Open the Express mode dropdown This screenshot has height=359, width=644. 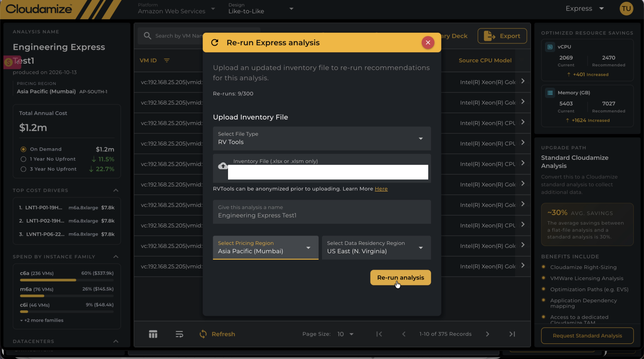pos(585,9)
